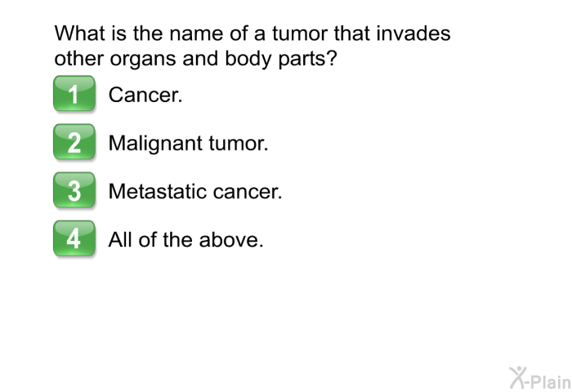
Task: Mark "Metastatic cancer." as the answer
Action: 195,191
